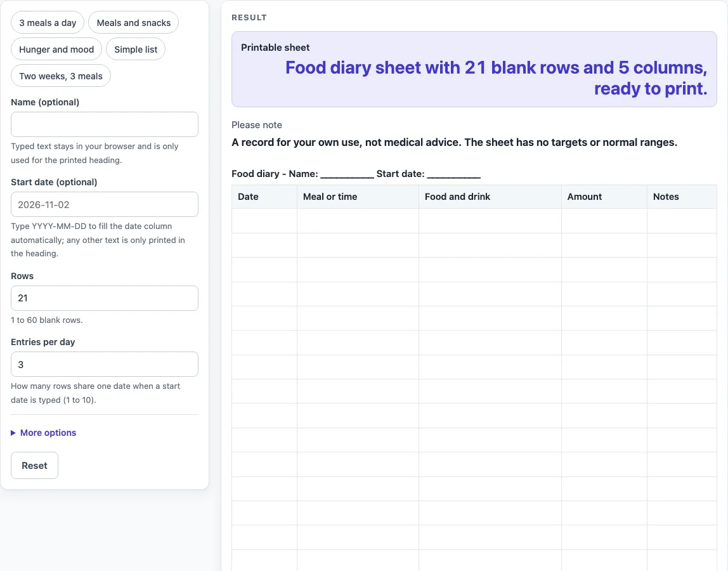Choose the 'Hunger and mood' preset
Screen dimensions: 728x571
[x=56, y=49]
